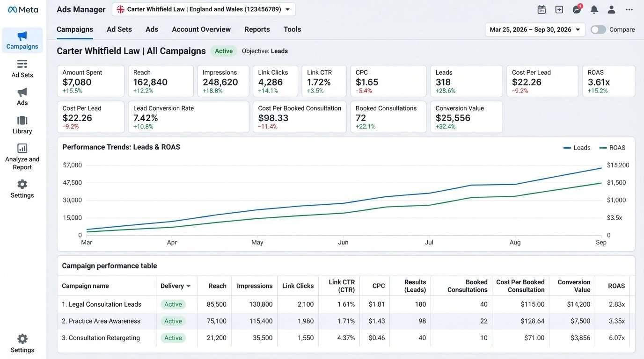Open the Reports tab
Image resolution: width=644 pixels, height=359 pixels.
[x=257, y=29]
